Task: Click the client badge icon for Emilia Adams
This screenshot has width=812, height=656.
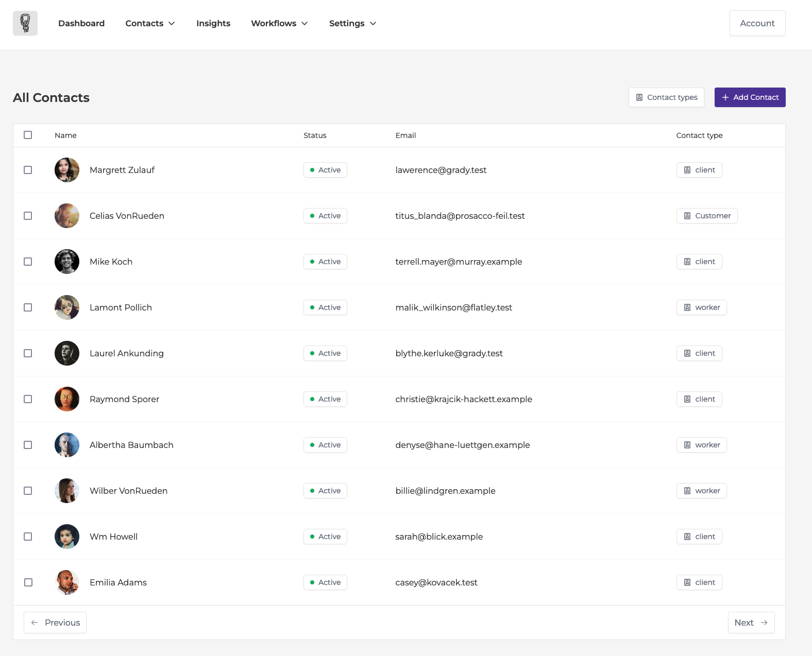Action: (x=687, y=582)
